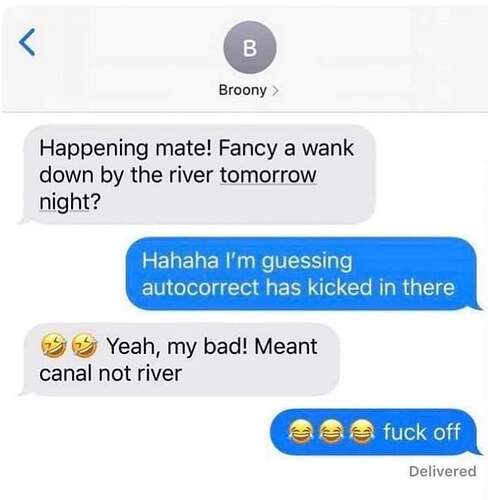Tap the first tears-of-joy emoji
Viewport: 488px width, 500px height.
tap(300, 432)
